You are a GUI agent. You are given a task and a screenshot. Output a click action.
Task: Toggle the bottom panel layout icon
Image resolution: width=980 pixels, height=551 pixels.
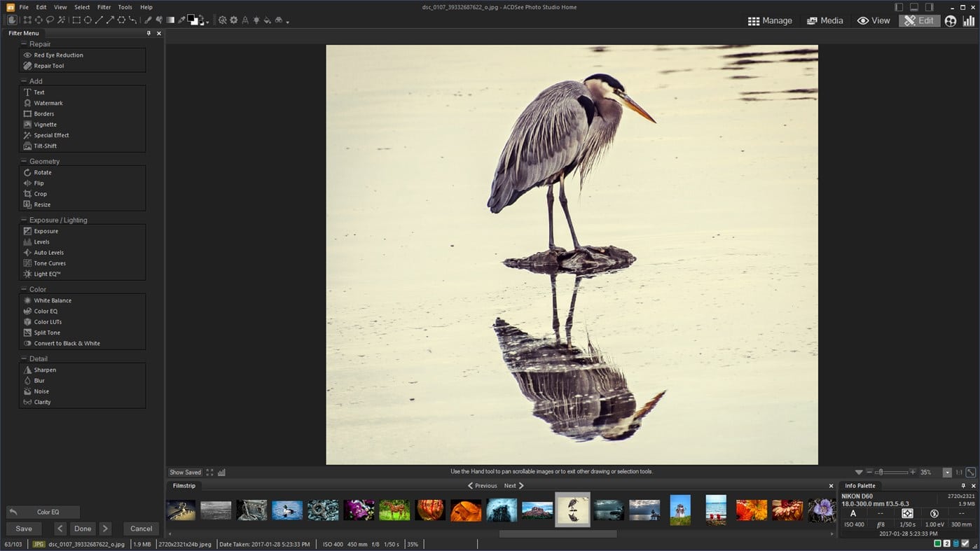[x=914, y=7]
